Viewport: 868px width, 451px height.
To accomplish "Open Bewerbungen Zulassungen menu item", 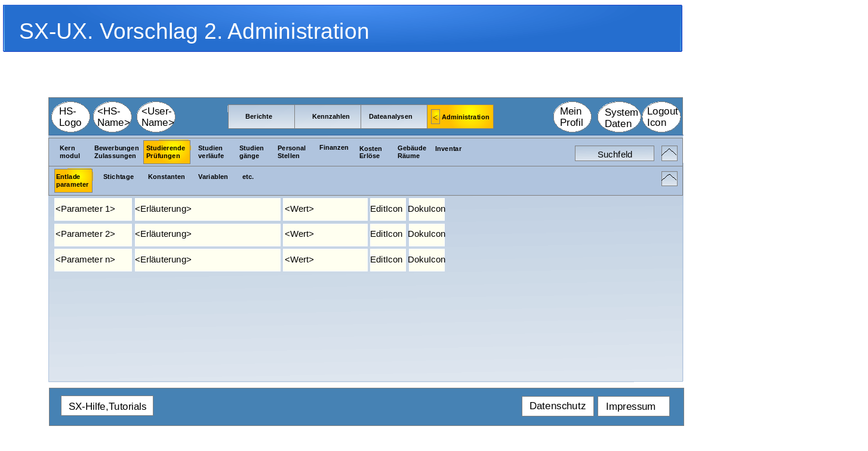I will click(x=116, y=152).
